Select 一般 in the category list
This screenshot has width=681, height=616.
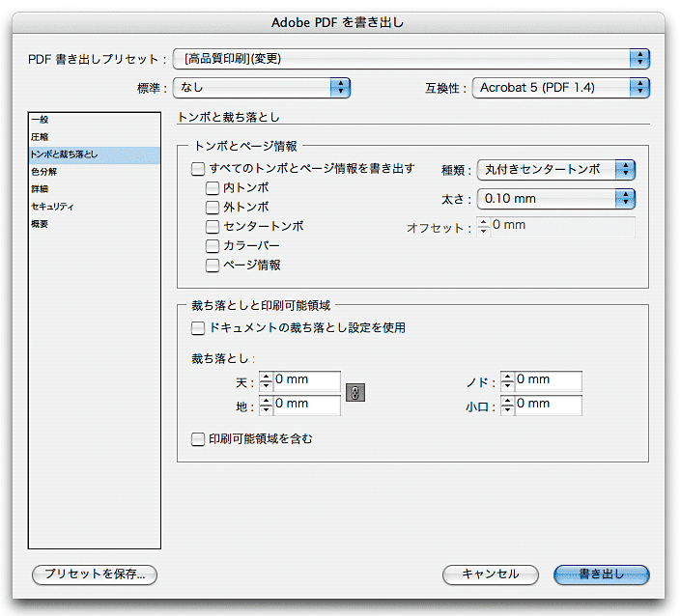(x=95, y=120)
